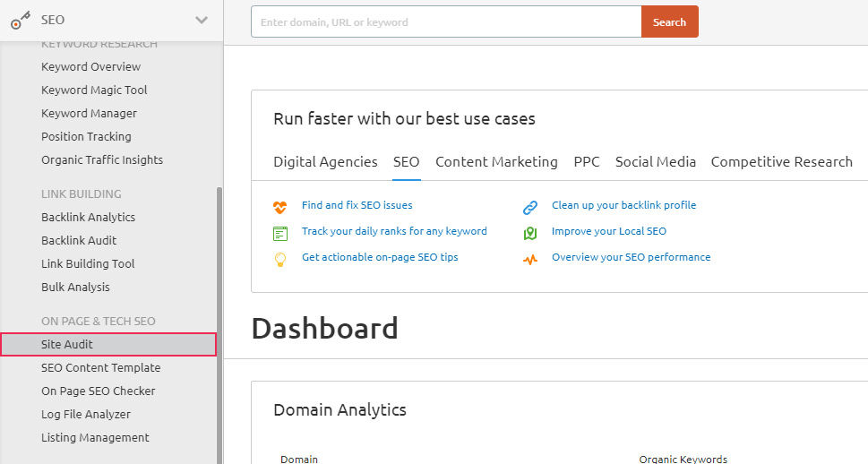Click the sidebar vertical scrollbar
Viewport: 868px width, 464px height.
(x=219, y=325)
